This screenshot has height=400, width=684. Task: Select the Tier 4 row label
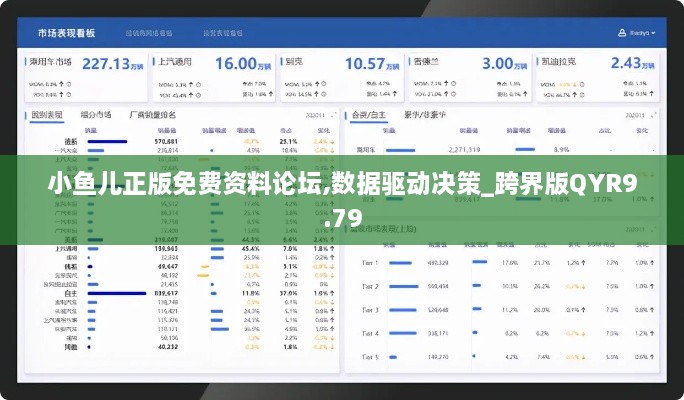370,333
